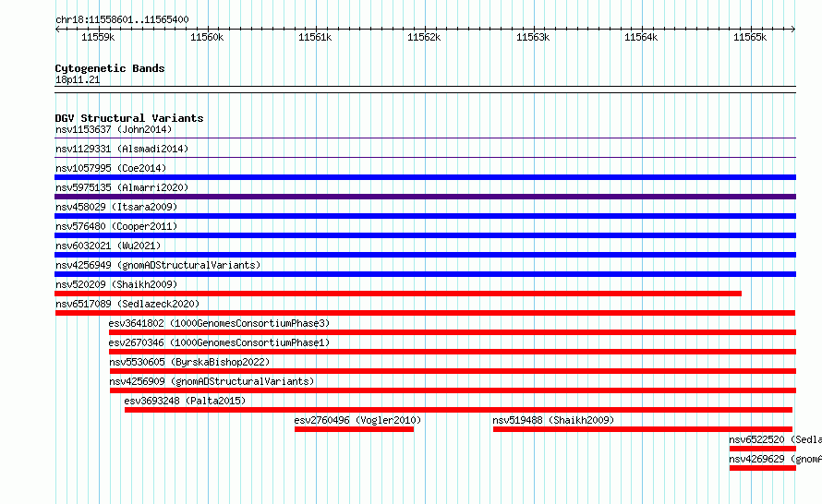Click the blue bar under nsv576480 (Cooper2011)
Image resolution: width=822 pixels, height=504 pixels.
(425, 235)
